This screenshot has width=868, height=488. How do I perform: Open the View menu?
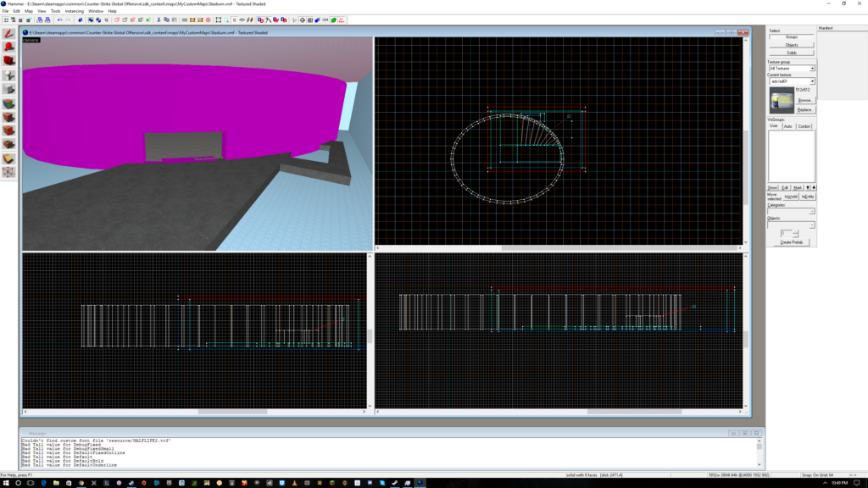coord(42,11)
